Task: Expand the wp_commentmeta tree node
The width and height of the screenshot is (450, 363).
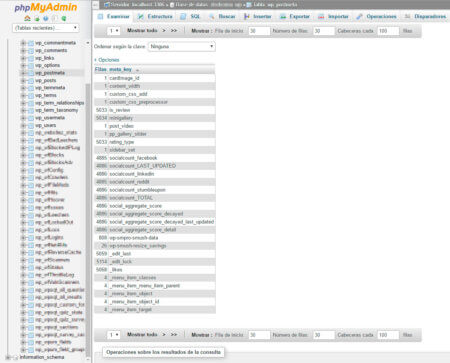Action: tap(23, 43)
